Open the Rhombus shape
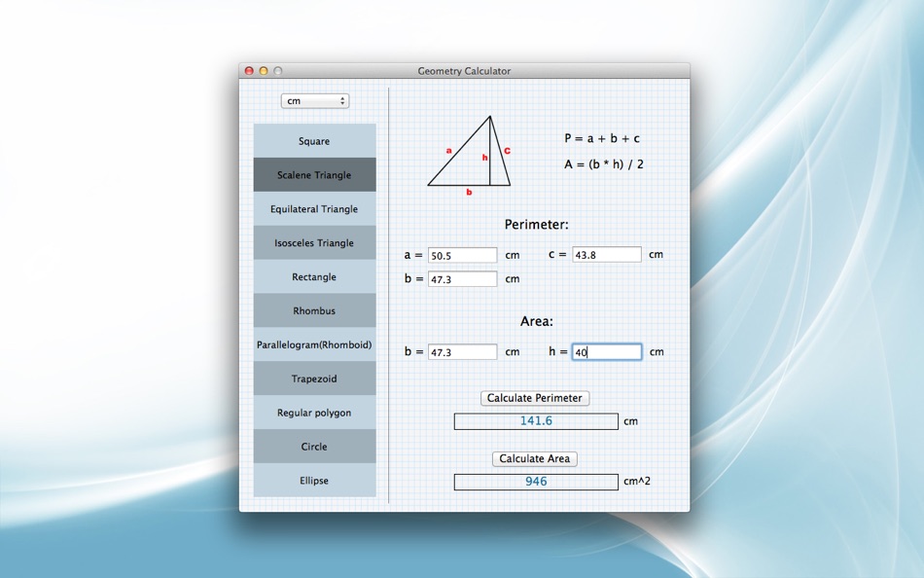924x578 pixels. pyautogui.click(x=314, y=311)
